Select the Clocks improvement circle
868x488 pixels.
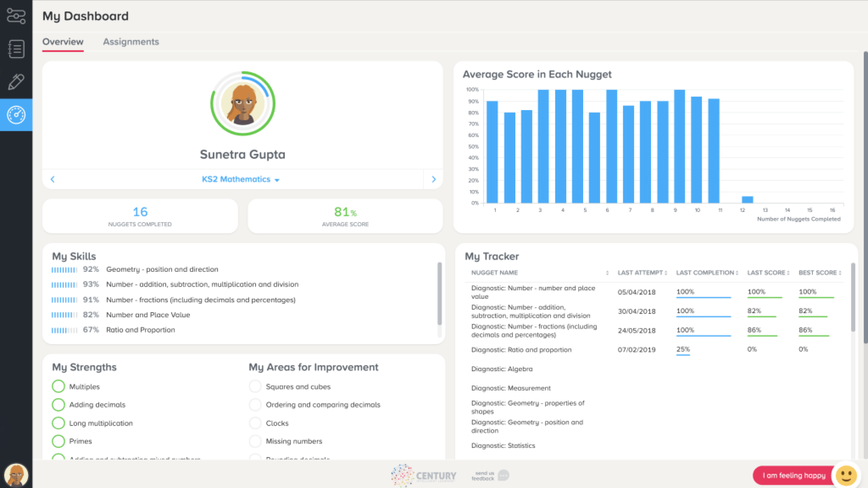pos(255,423)
